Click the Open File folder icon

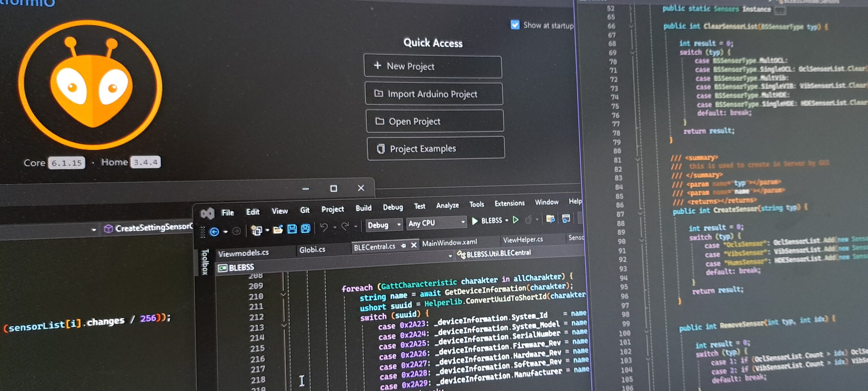click(x=277, y=230)
